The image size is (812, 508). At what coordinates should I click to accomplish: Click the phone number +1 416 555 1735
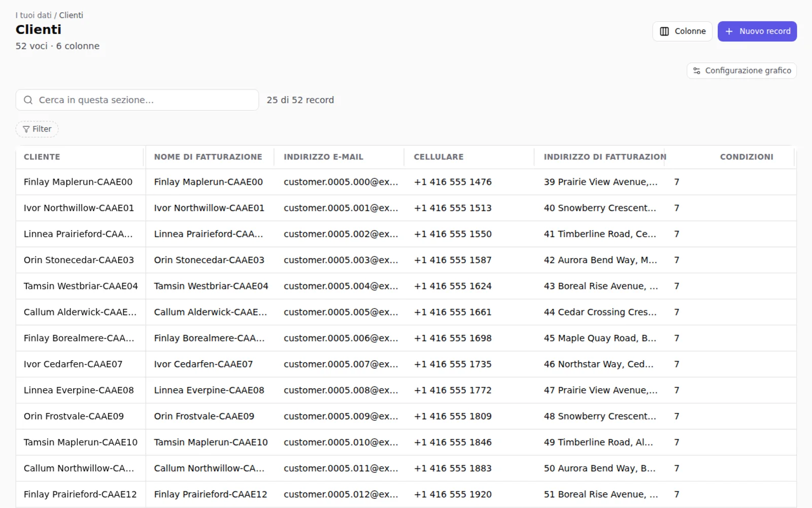(453, 364)
